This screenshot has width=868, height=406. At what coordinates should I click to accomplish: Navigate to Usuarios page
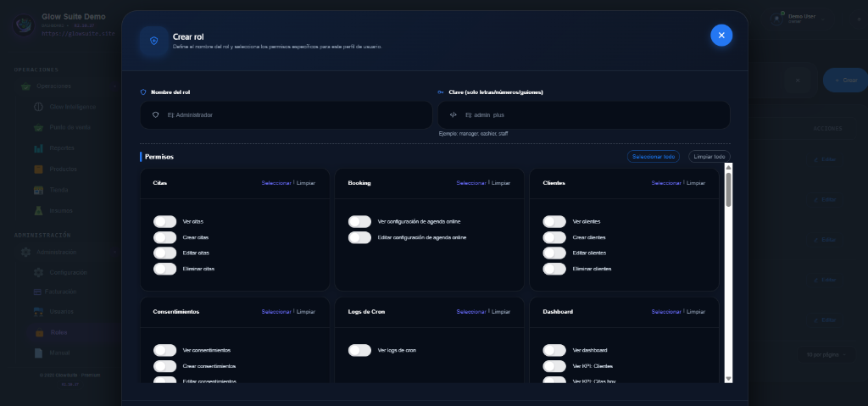click(x=61, y=312)
